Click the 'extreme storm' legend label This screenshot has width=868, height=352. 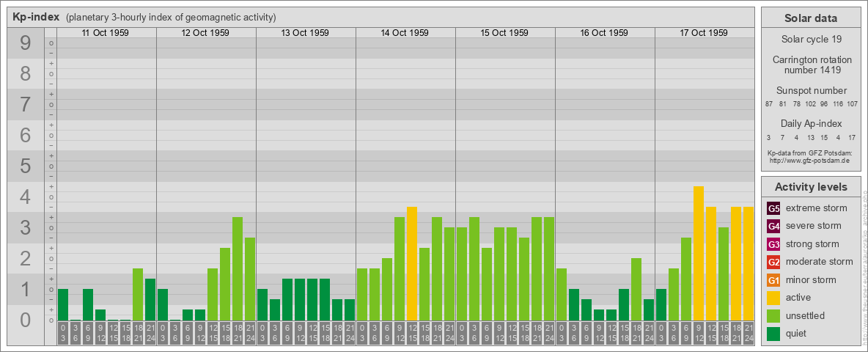click(817, 208)
